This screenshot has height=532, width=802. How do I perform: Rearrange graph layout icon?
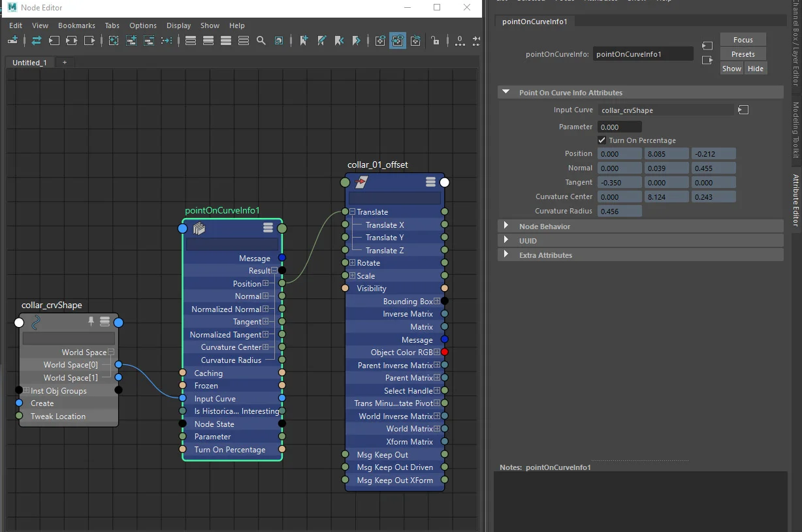point(167,40)
